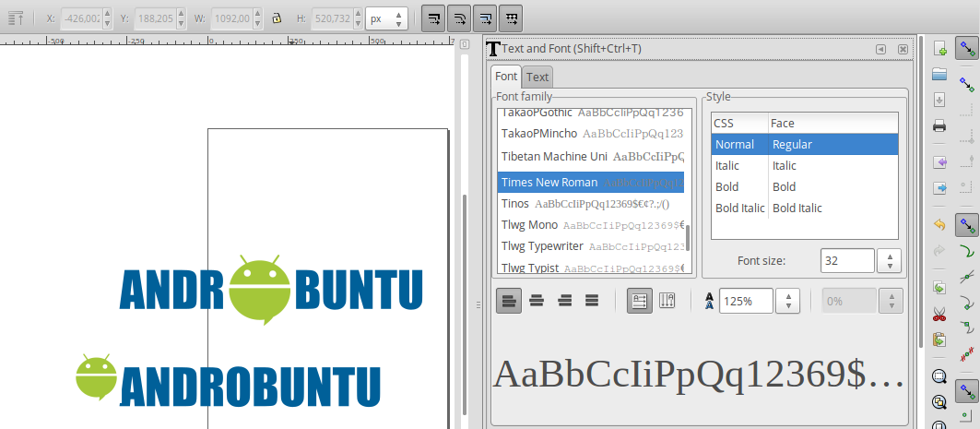Select Tlwg Typewriter font family
Viewport: 980px width, 429px height.
[591, 246]
